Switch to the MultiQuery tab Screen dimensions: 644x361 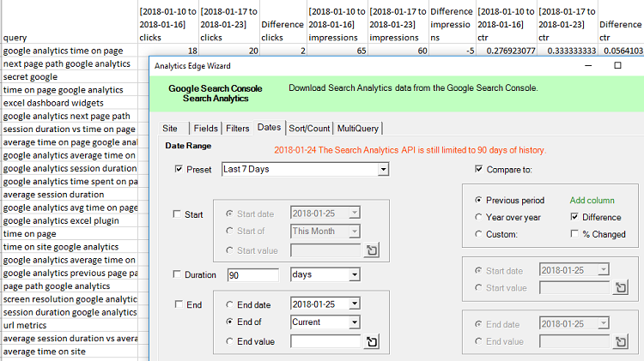pos(358,129)
